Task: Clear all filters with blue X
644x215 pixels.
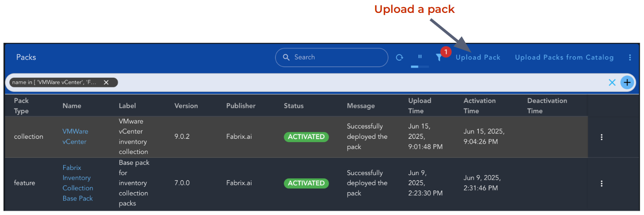Action: tap(612, 83)
